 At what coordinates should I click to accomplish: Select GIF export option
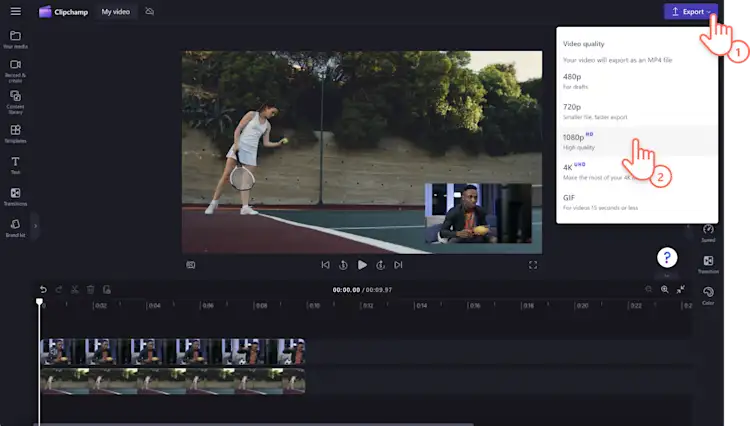[637, 202]
